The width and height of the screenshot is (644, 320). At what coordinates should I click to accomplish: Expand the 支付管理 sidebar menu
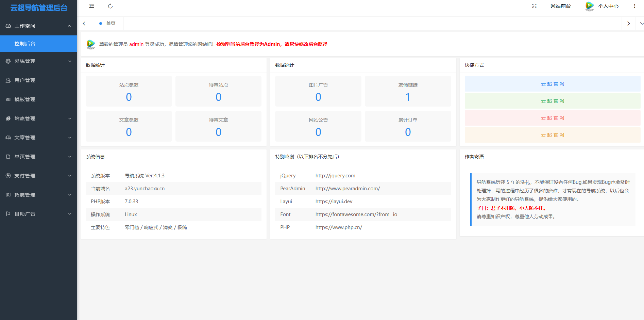pos(38,176)
